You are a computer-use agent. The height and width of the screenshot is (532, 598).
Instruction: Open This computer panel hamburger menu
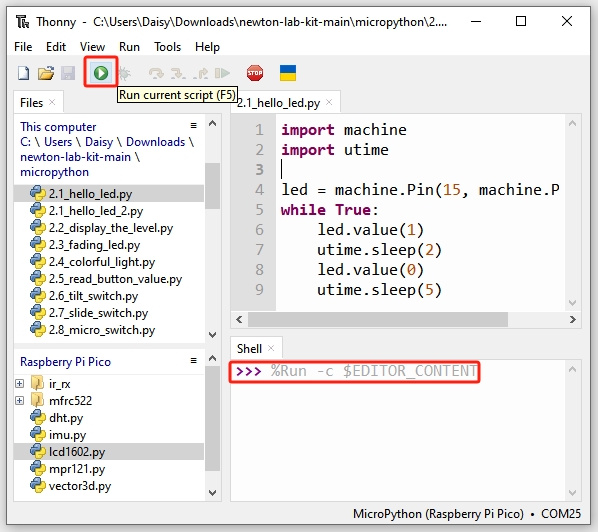point(194,125)
